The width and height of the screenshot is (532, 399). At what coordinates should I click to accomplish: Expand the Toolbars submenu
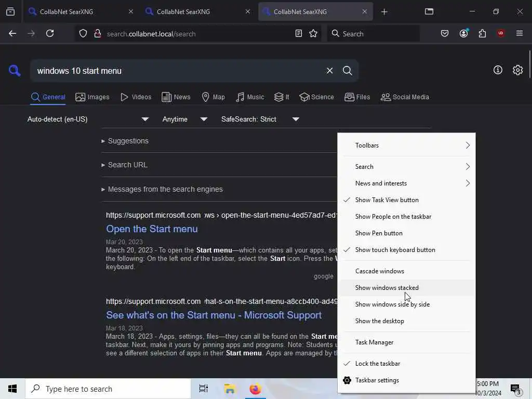point(406,145)
